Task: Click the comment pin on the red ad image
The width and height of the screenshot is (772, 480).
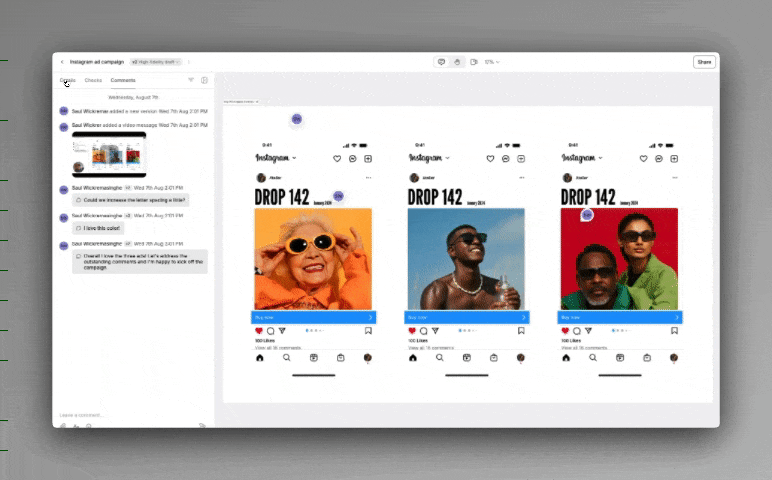Action: point(587,215)
